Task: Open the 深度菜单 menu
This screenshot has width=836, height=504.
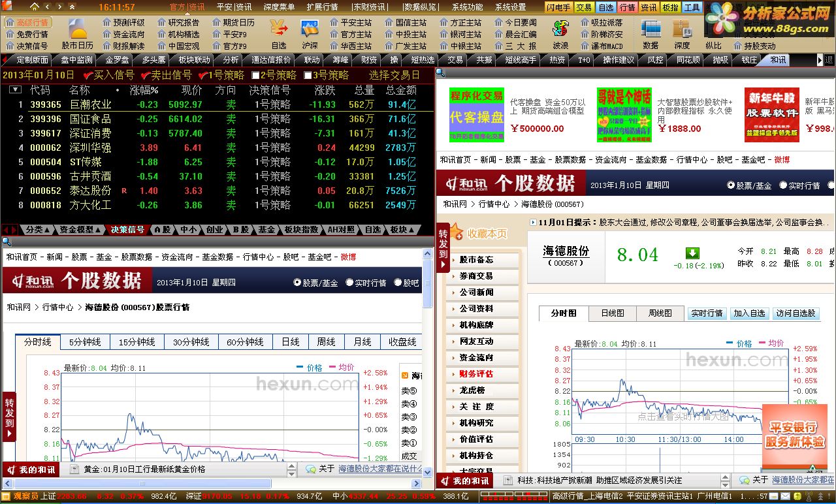Action: click(x=279, y=7)
